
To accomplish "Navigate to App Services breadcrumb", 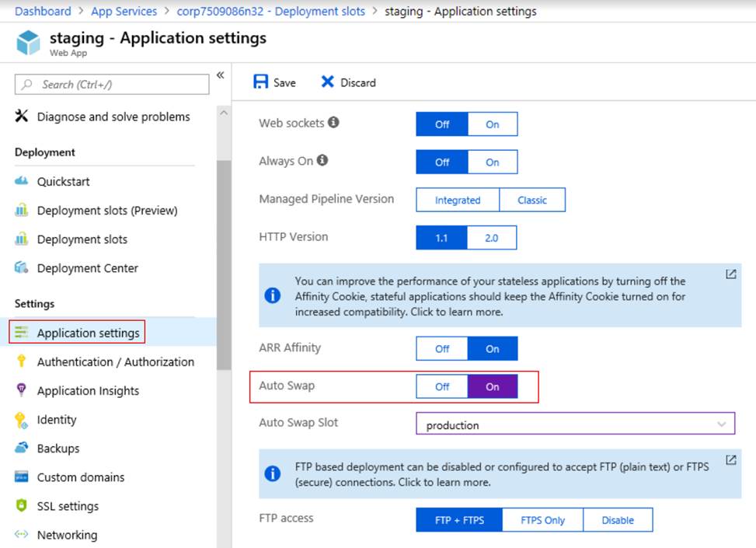I will click(x=124, y=12).
